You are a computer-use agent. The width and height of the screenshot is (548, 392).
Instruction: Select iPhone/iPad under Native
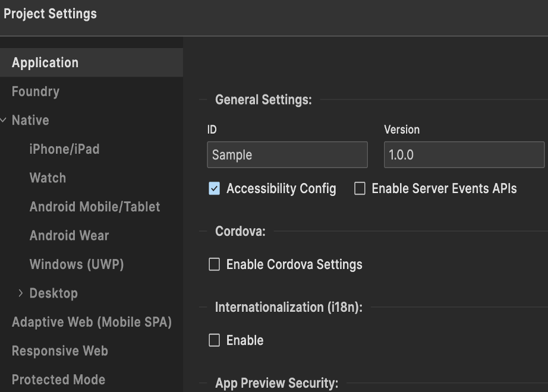coord(64,149)
